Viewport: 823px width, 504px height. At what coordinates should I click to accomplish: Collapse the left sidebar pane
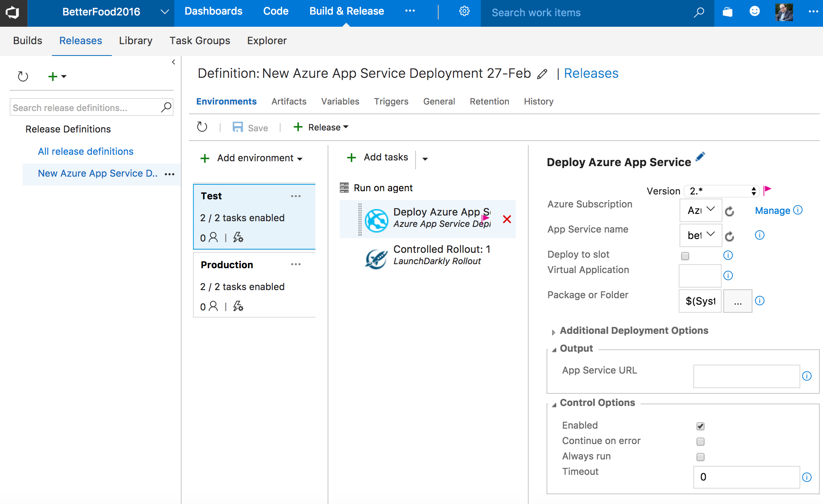tap(174, 62)
